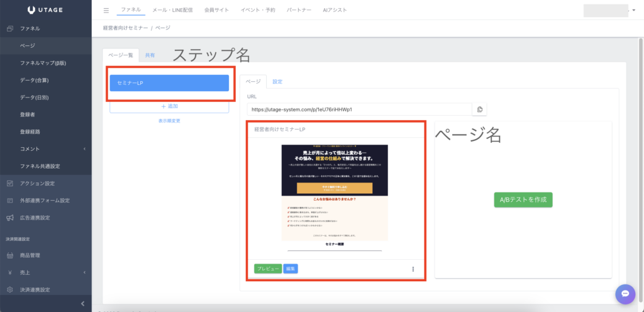The image size is (644, 312).
Task: Open AIアシスト menu
Action: (x=335, y=10)
